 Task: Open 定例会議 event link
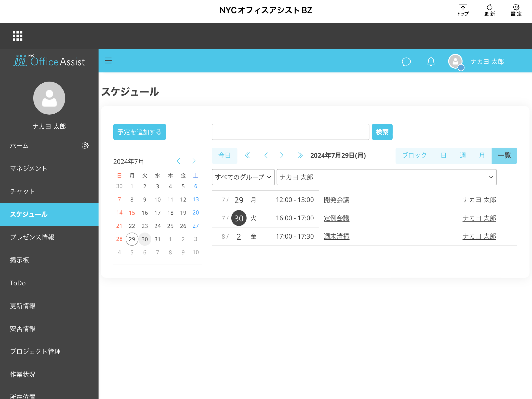click(x=336, y=218)
